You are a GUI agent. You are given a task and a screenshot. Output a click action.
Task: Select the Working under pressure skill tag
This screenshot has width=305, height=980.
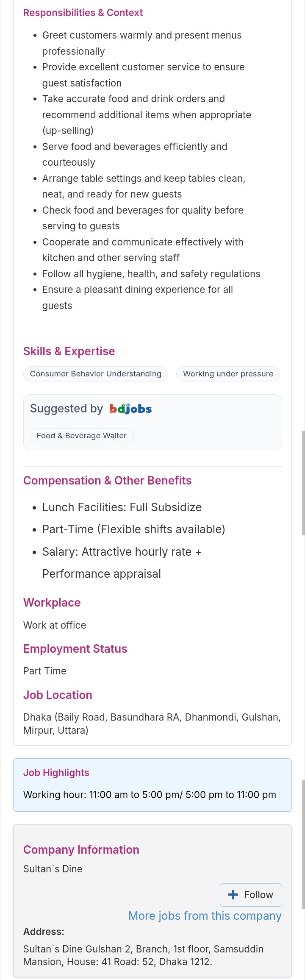(228, 374)
